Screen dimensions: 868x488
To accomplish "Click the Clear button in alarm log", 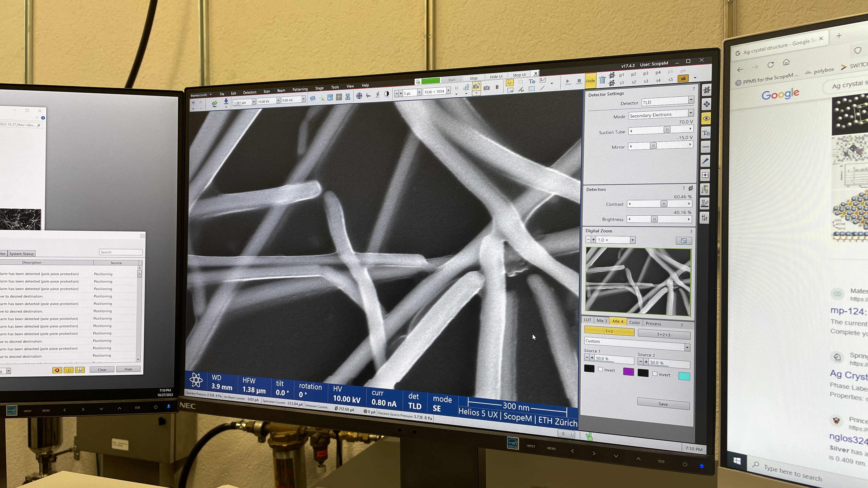I will coord(102,369).
